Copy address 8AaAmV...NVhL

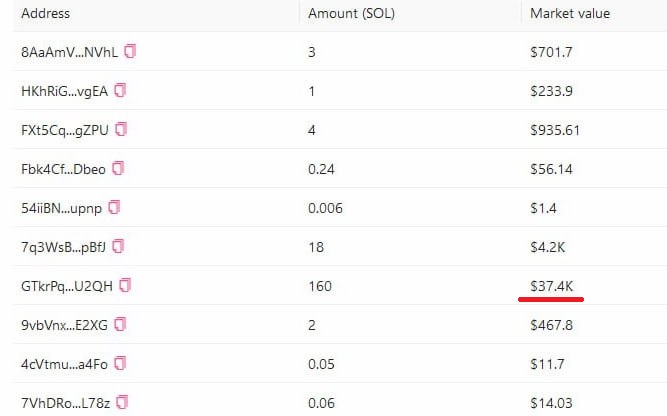pos(130,51)
